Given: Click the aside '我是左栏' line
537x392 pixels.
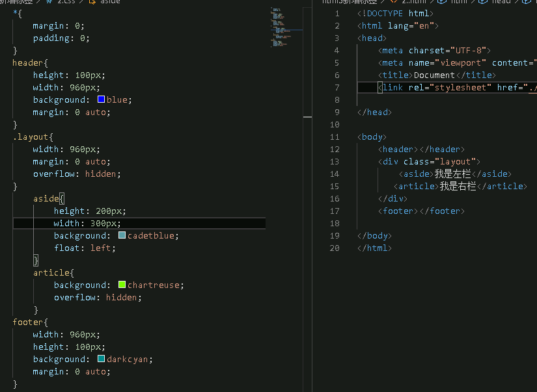Looking at the screenshot, I should click(x=455, y=174).
